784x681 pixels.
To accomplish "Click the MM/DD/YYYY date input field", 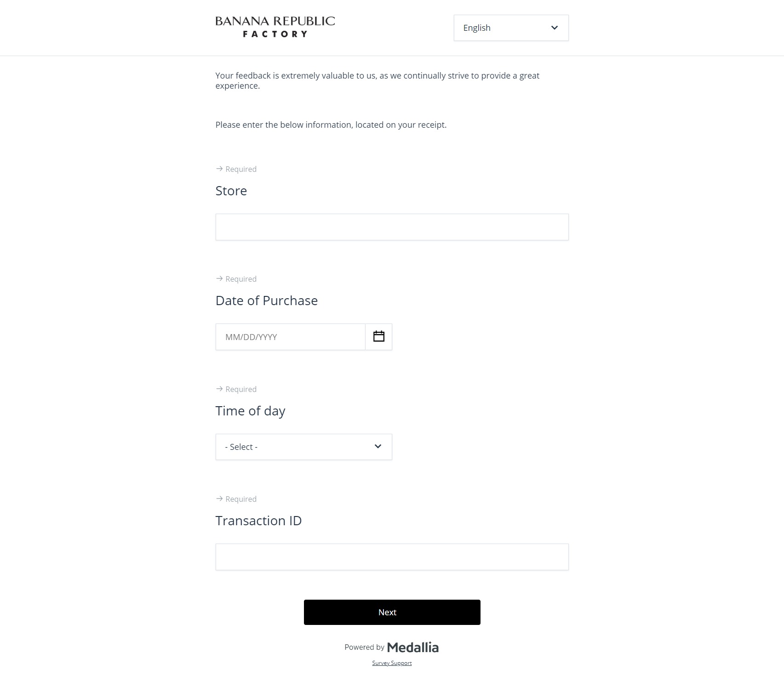I will [x=290, y=337].
